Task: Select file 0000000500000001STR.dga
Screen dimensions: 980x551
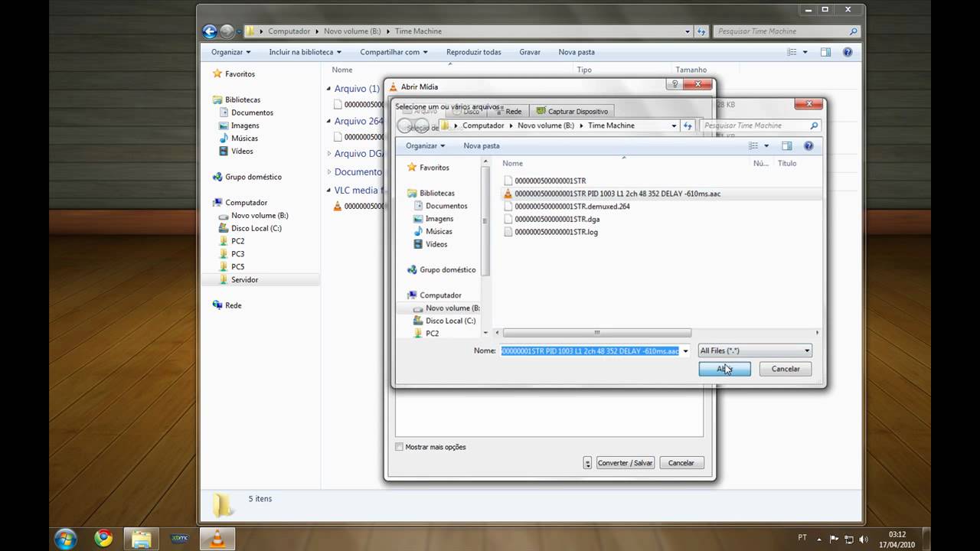Action: pyautogui.click(x=557, y=219)
